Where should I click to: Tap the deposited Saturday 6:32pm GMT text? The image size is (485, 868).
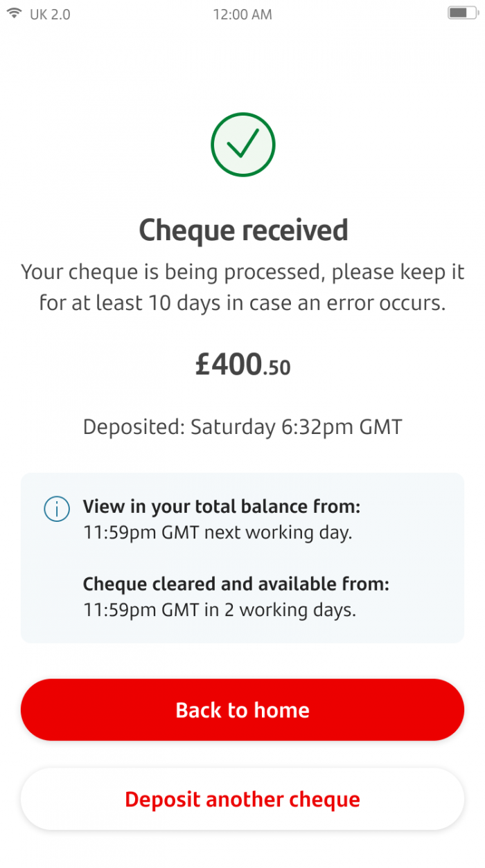[242, 427]
